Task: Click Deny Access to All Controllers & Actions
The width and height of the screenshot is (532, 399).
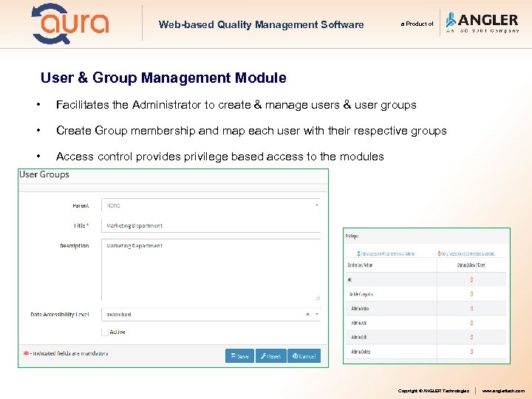Action: [466, 253]
